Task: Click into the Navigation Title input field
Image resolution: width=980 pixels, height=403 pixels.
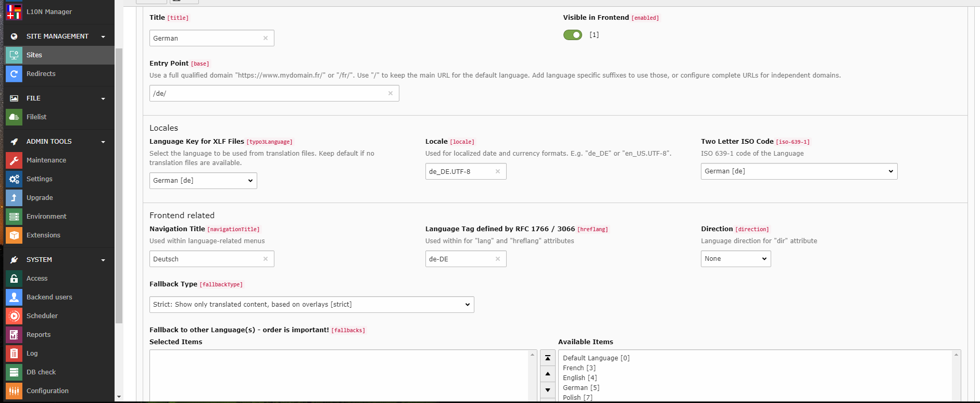Action: pyautogui.click(x=206, y=259)
